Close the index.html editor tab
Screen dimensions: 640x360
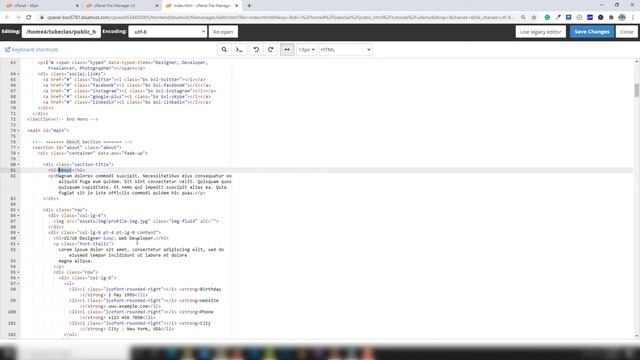(237, 6)
